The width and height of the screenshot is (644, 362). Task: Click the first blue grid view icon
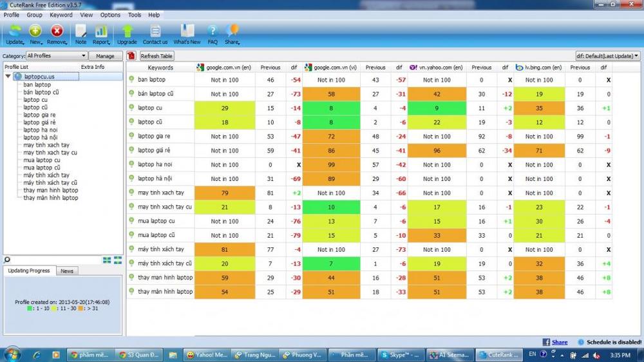107,260
